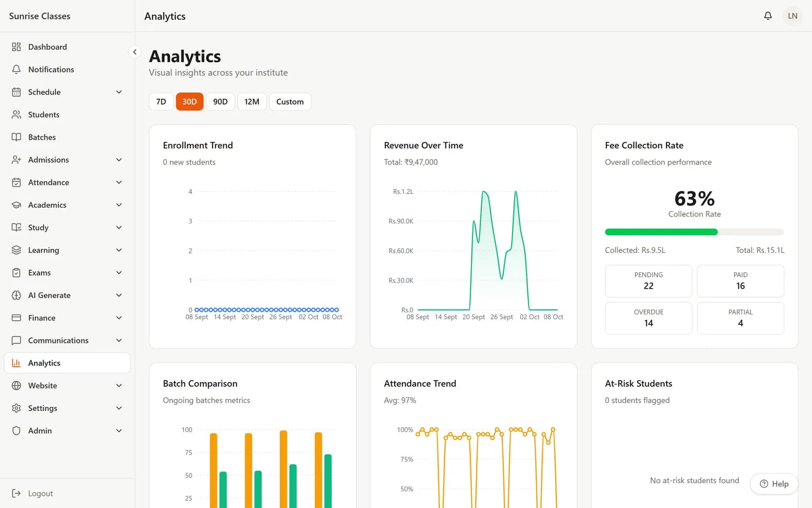The height and width of the screenshot is (508, 812).
Task: Click the AI Generate brain icon
Action: [x=16, y=296]
